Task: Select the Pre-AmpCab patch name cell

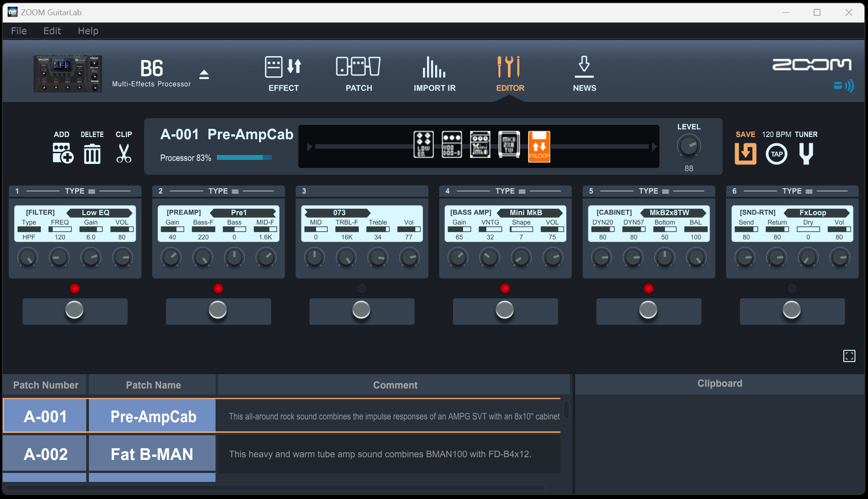Action: pyautogui.click(x=152, y=416)
